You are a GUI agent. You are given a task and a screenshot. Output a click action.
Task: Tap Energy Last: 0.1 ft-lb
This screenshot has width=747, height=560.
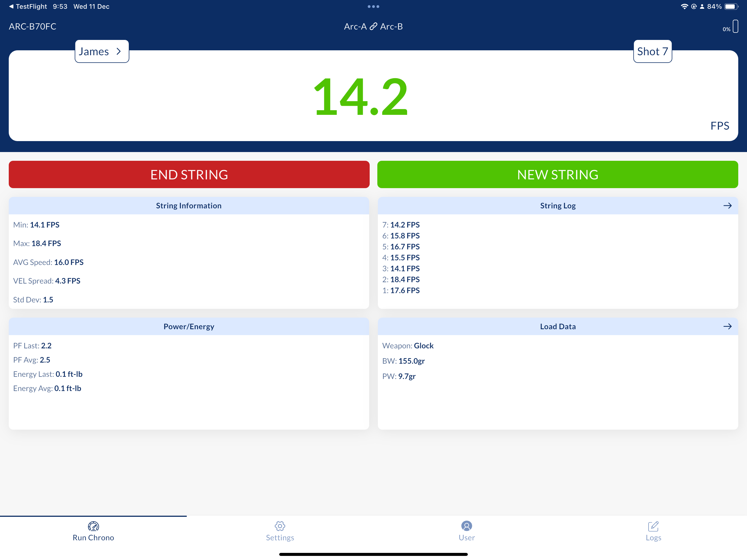(x=48, y=374)
